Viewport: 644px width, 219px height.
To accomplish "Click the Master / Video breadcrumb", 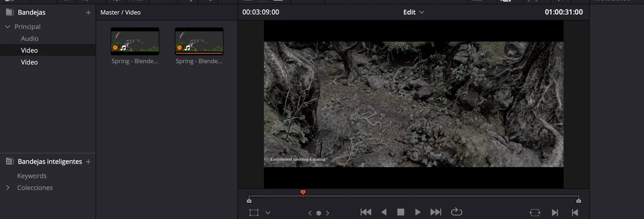I will pos(120,12).
